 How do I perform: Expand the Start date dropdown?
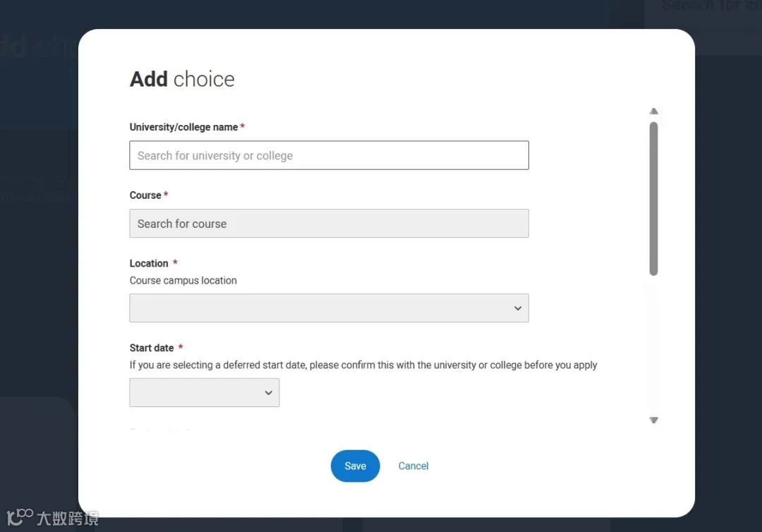point(204,392)
